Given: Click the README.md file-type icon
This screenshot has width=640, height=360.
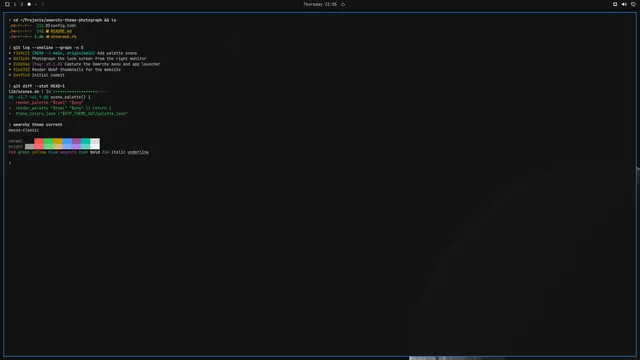Looking at the screenshot, I should 47,31.
